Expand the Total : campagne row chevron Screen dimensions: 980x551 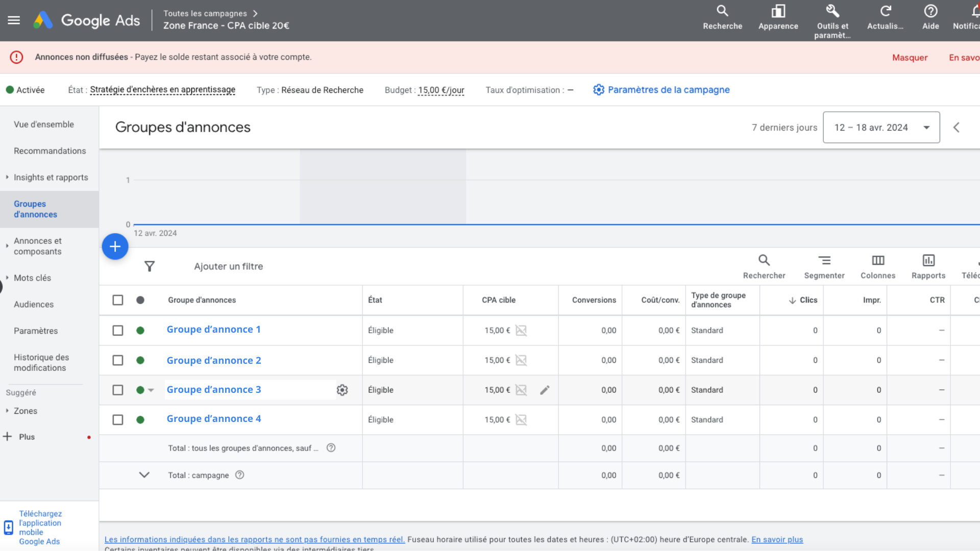tap(144, 475)
